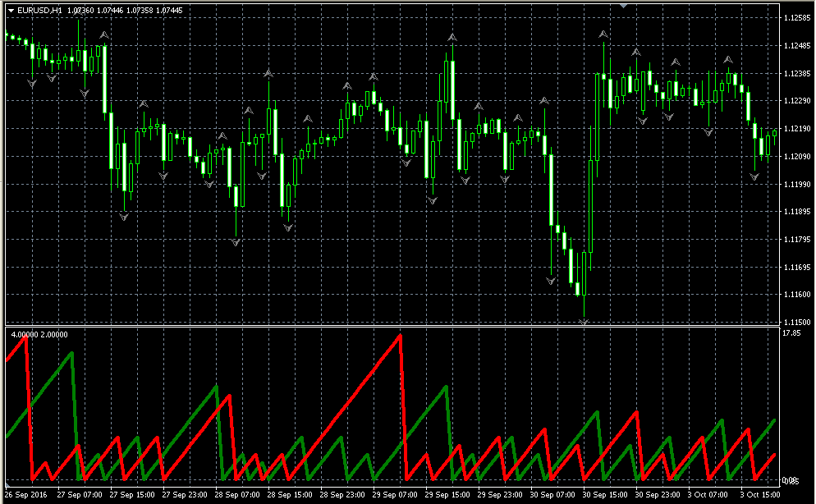Viewport: 816px width, 504px height.
Task: Click price scale label 1.11500
Action: pyautogui.click(x=797, y=323)
